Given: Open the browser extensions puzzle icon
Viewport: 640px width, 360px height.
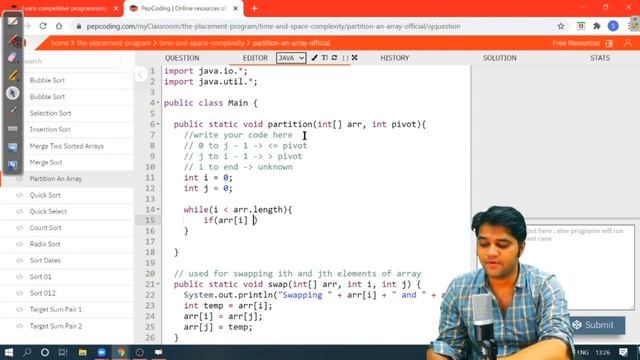Looking at the screenshot, I should [597, 26].
